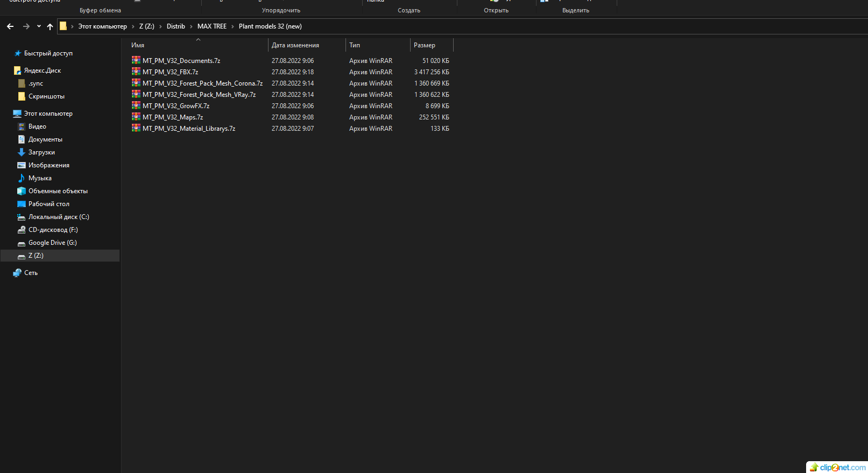Open 'Яндекс.Диск' in navigation pane

tap(43, 70)
